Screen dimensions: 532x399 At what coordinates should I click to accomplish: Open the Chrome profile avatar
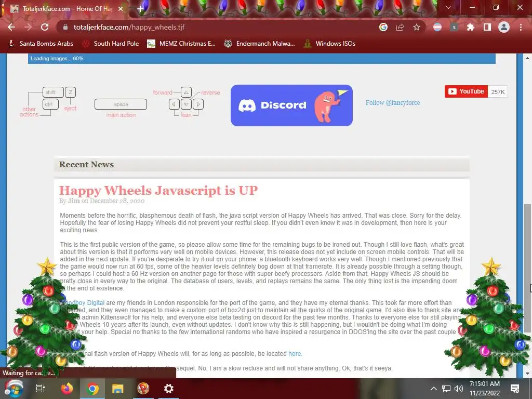[x=504, y=27]
